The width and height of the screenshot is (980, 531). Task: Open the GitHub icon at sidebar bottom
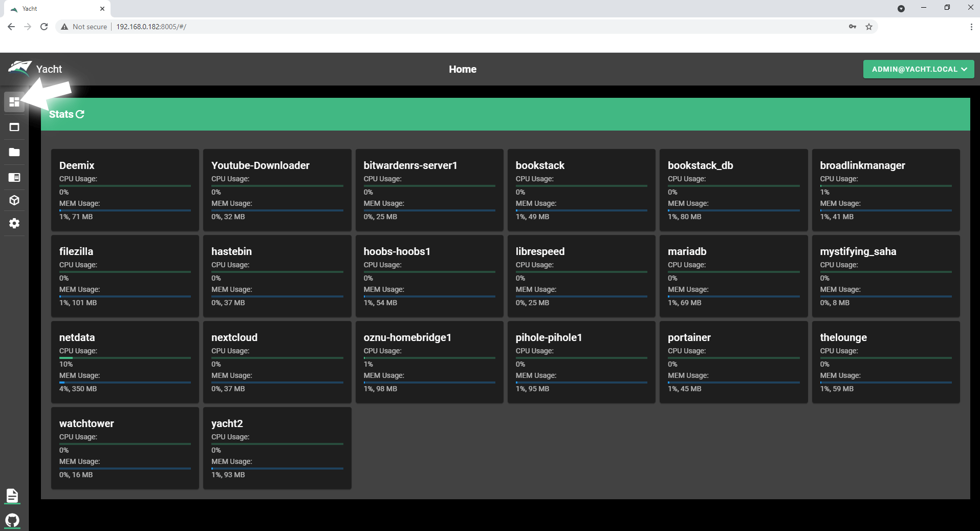[12, 520]
